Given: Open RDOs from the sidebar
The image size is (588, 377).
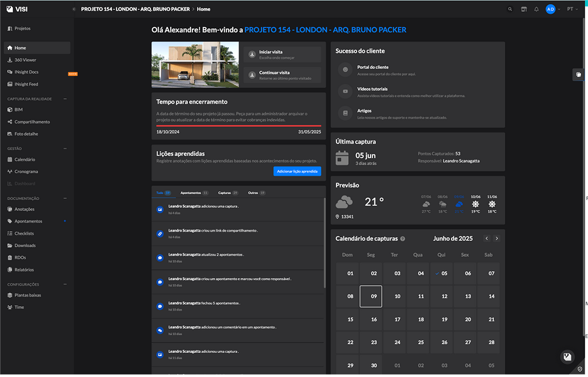Looking at the screenshot, I should [20, 258].
